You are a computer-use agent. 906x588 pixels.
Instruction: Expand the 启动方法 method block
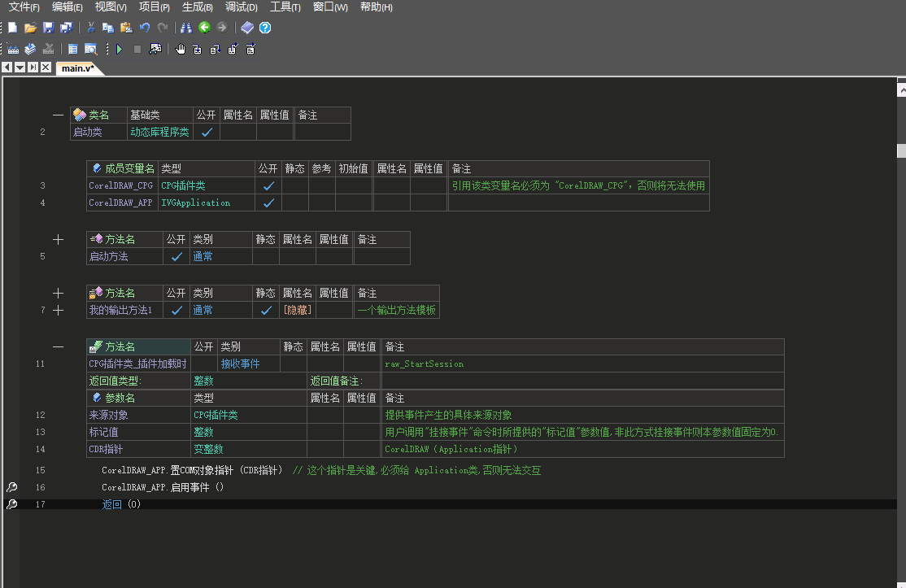click(x=58, y=240)
